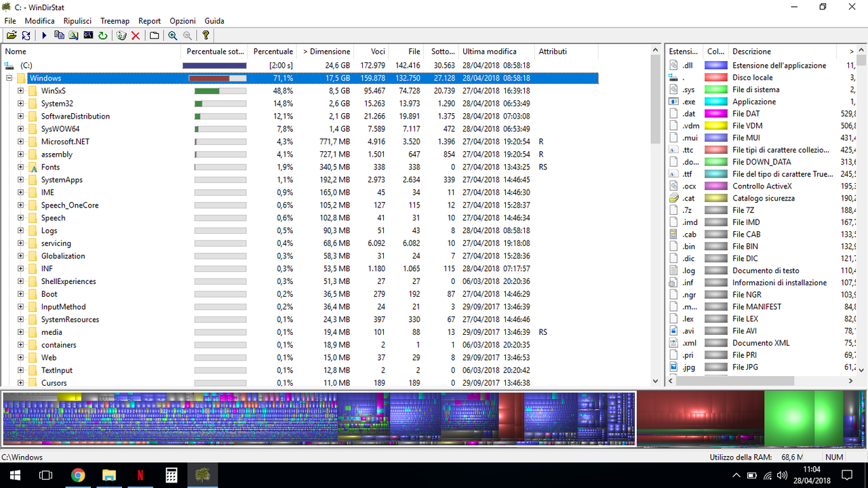Screen dimensions: 868x488
Task: Expand the SystemApps folder
Action: coord(21,180)
